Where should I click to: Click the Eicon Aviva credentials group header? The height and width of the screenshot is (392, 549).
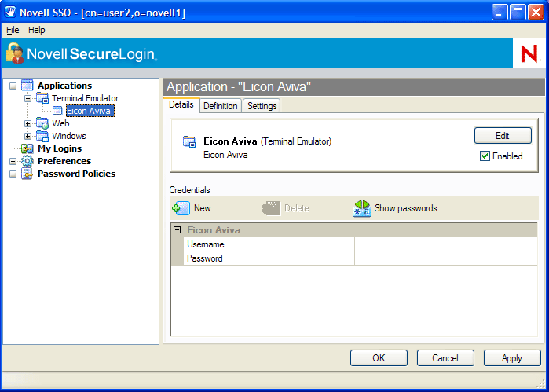[x=354, y=230]
